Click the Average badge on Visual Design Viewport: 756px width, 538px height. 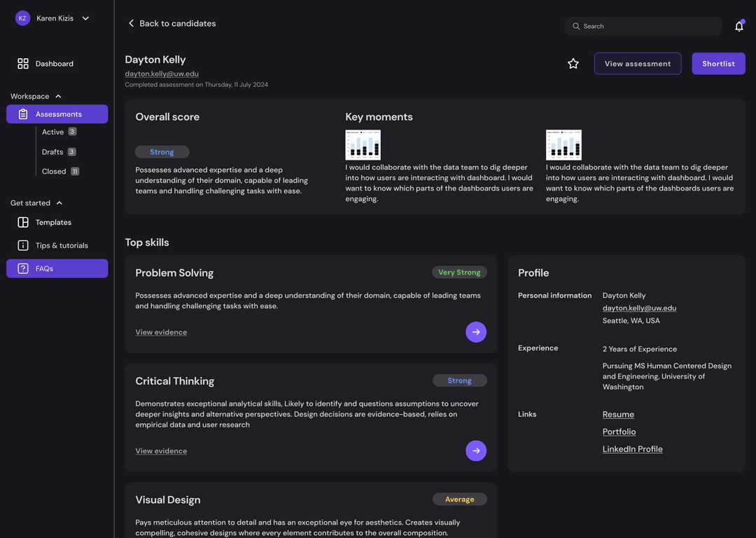(x=459, y=499)
